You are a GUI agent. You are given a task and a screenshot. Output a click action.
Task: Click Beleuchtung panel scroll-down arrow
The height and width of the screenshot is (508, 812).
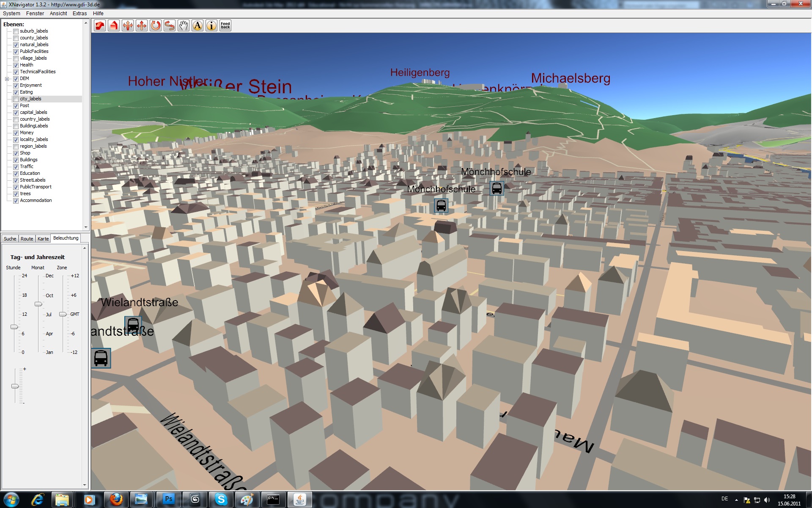pos(85,485)
